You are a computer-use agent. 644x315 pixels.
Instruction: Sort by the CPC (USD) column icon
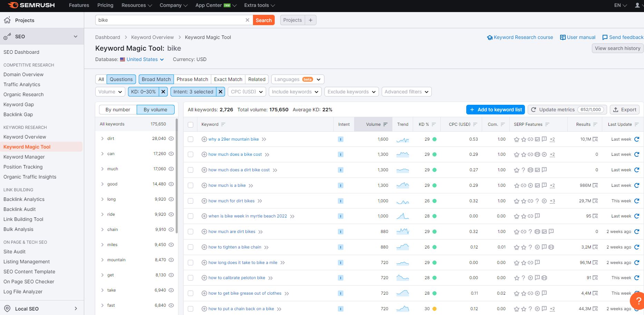pos(475,124)
